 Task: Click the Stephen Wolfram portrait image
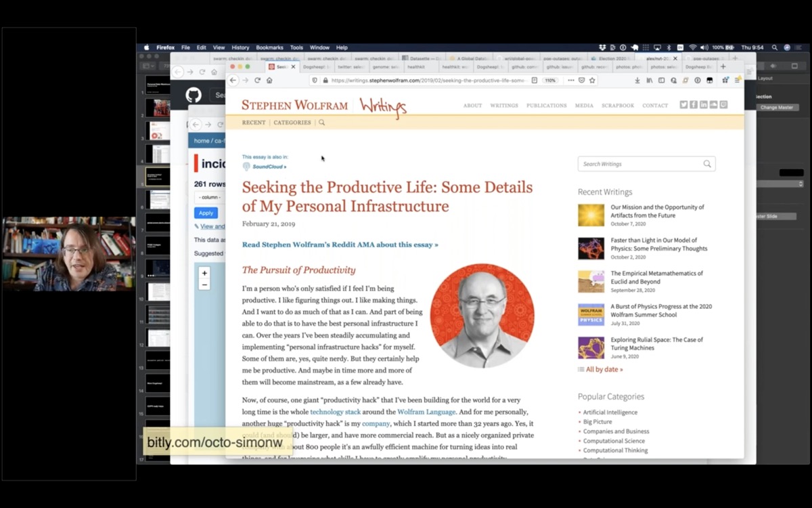pos(482,316)
